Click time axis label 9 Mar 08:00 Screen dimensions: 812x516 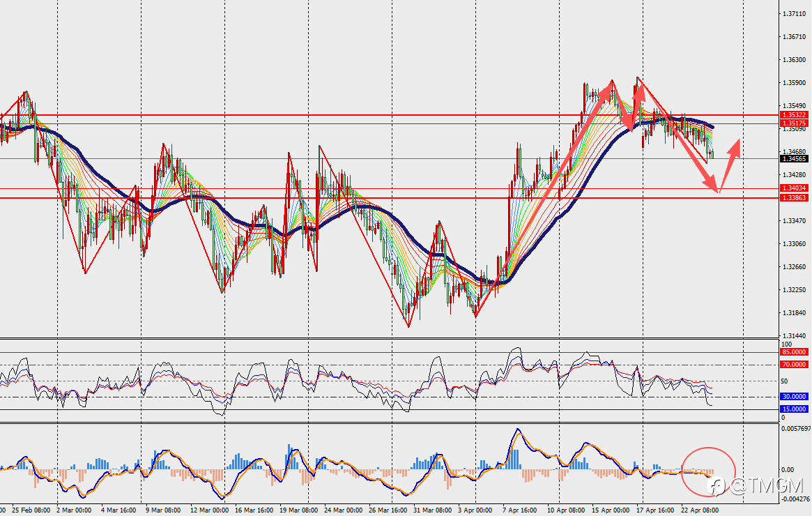tap(163, 510)
